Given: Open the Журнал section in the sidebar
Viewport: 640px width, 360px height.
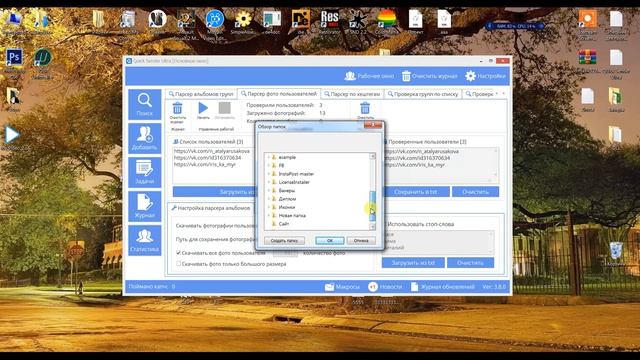Looking at the screenshot, I should (144, 207).
